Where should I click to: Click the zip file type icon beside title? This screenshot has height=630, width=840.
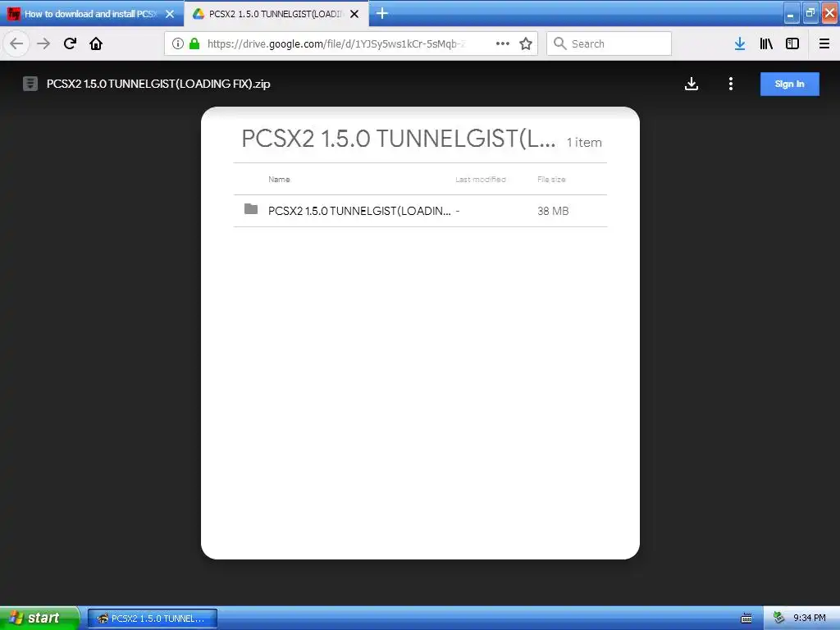(x=30, y=84)
